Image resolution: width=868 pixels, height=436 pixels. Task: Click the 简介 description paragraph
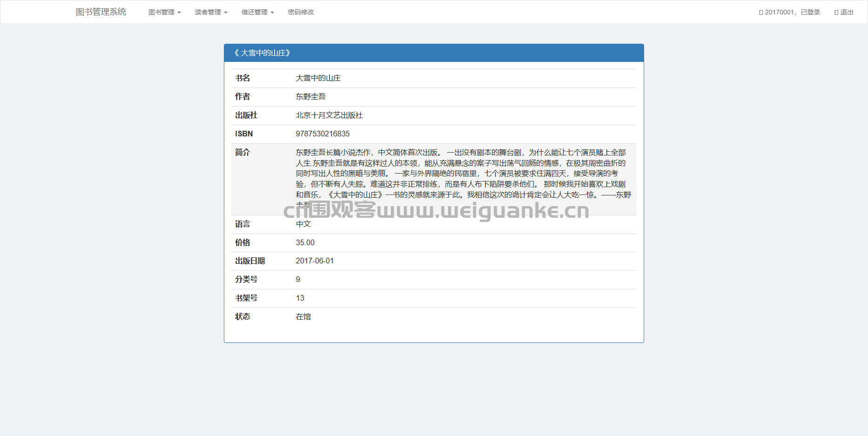click(464, 179)
